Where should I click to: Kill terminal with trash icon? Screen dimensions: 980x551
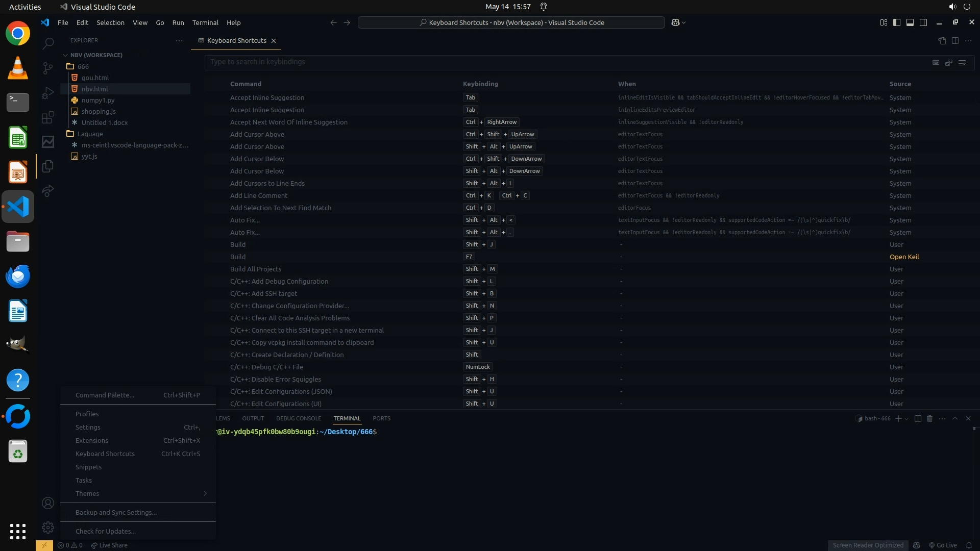pyautogui.click(x=930, y=418)
